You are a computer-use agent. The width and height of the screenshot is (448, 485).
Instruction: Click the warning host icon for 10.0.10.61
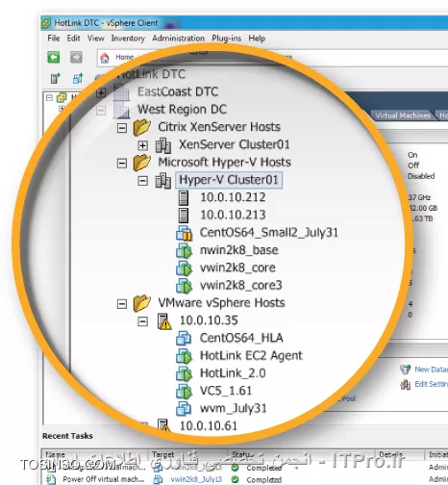164,425
